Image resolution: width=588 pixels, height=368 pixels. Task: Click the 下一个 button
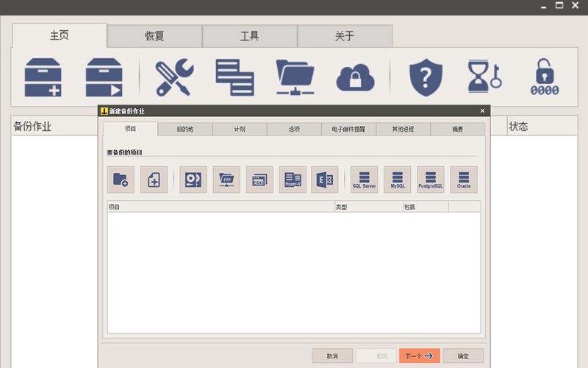pos(419,356)
